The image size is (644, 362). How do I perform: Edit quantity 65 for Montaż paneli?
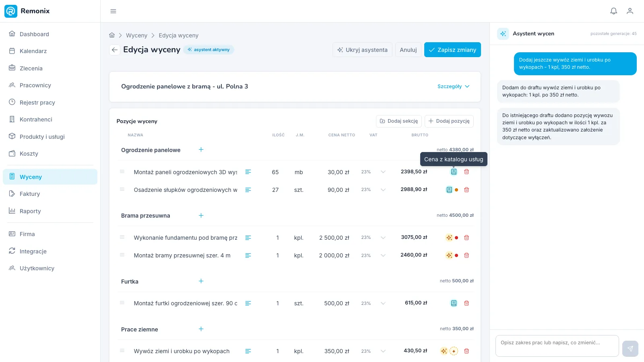pos(275,172)
